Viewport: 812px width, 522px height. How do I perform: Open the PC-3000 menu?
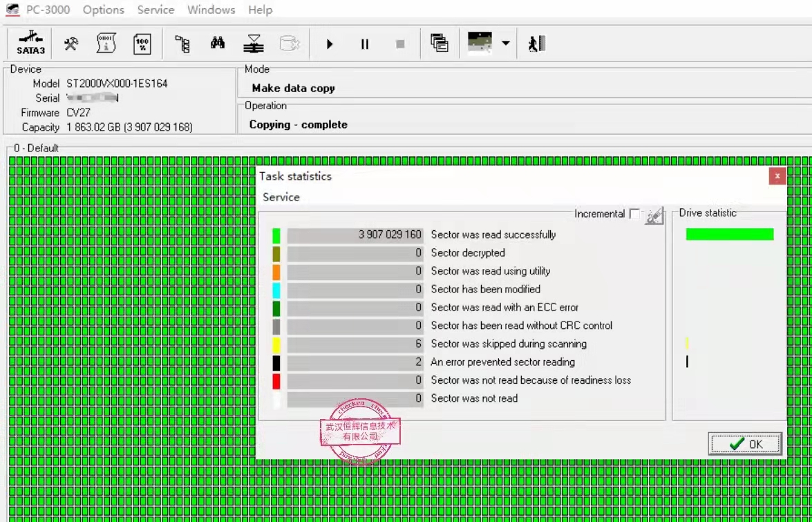pos(48,9)
